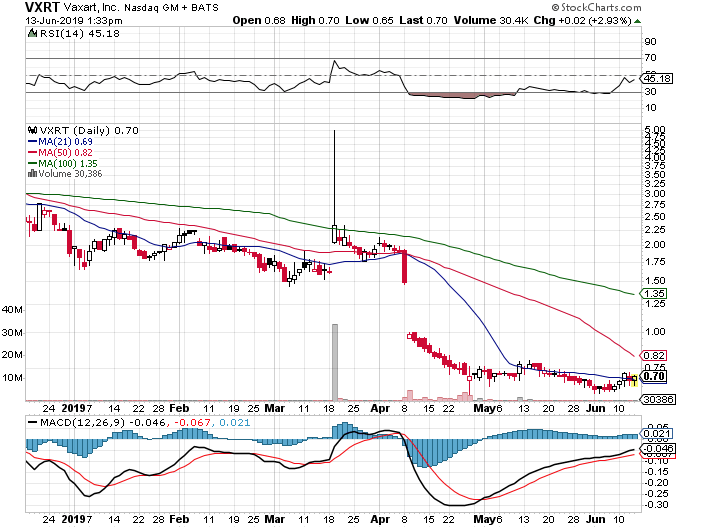708x529 pixels.
Task: Click the Chg +0.02 (+2.93%) value
Action: 582,21
